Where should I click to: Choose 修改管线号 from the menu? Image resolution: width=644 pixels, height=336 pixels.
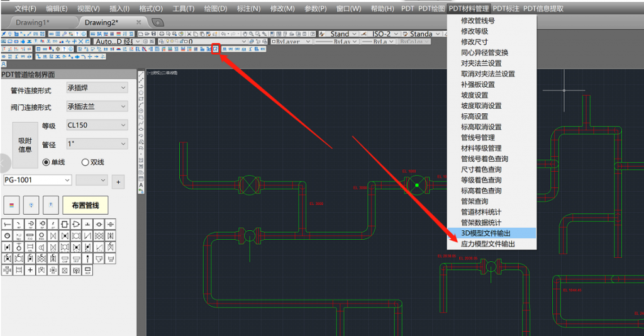492,21
